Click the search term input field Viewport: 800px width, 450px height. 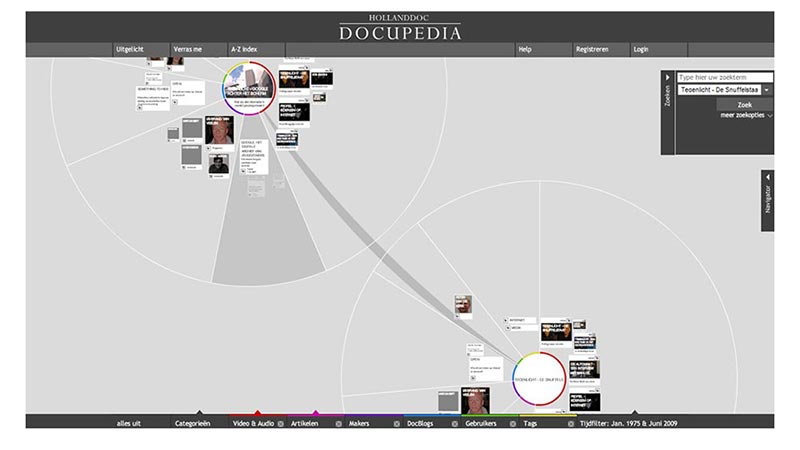coord(724,77)
